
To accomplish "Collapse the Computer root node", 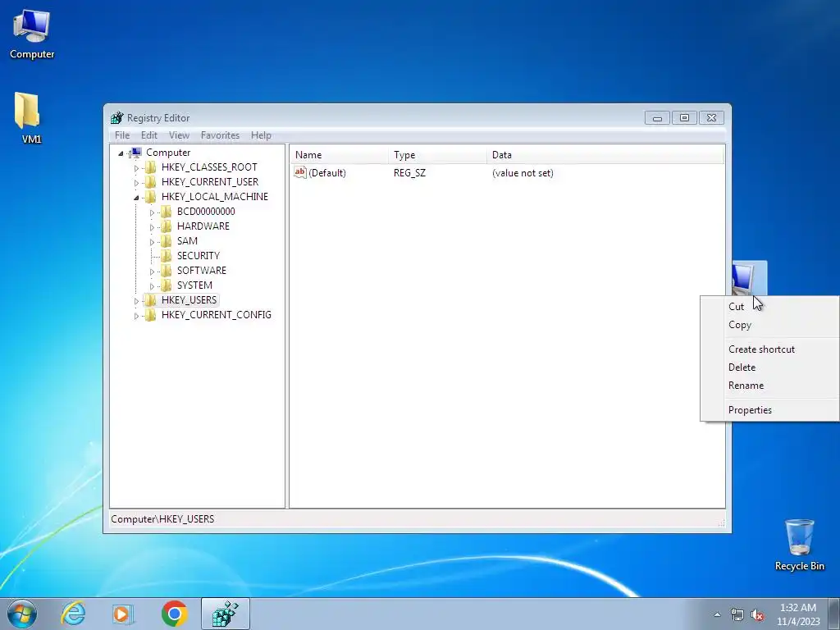I will point(121,153).
